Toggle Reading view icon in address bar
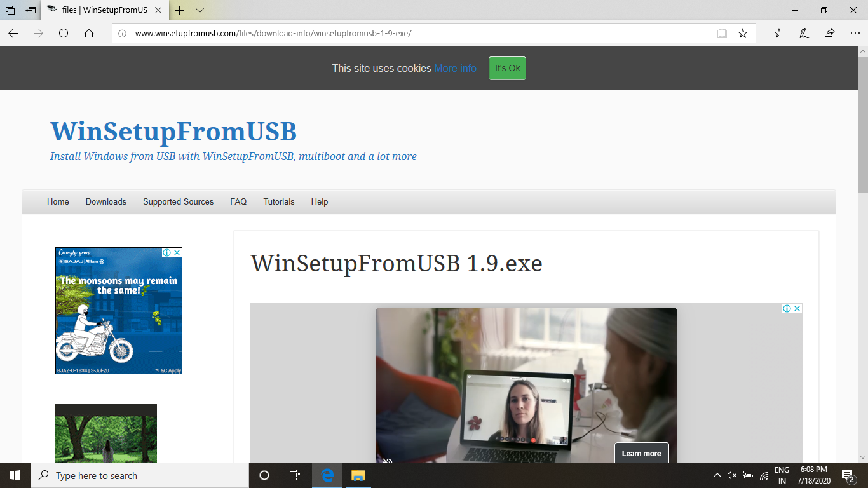This screenshot has height=488, width=868. click(722, 33)
